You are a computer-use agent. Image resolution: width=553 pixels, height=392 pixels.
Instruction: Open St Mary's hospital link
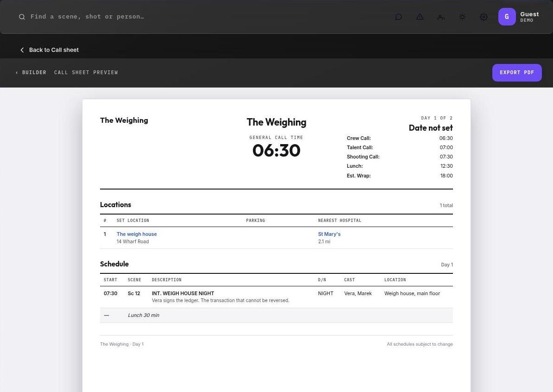coord(329,234)
